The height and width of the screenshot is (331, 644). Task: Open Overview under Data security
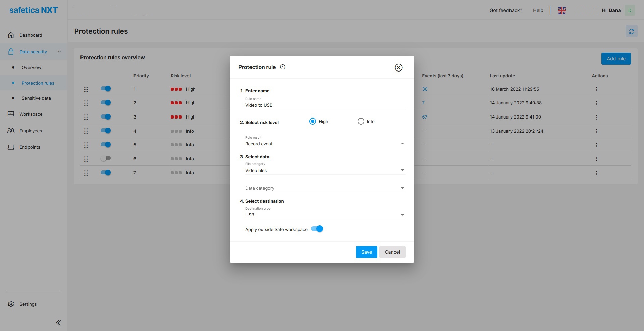click(x=32, y=67)
